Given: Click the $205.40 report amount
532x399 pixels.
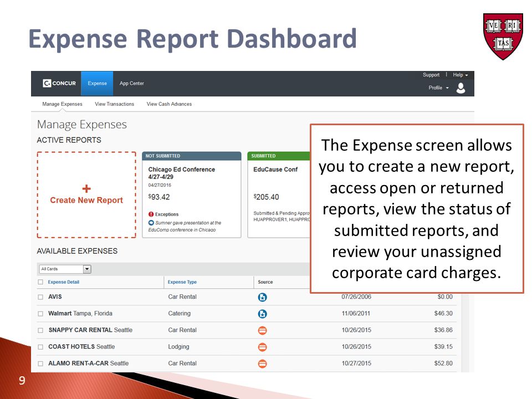Looking at the screenshot, I should (267, 197).
